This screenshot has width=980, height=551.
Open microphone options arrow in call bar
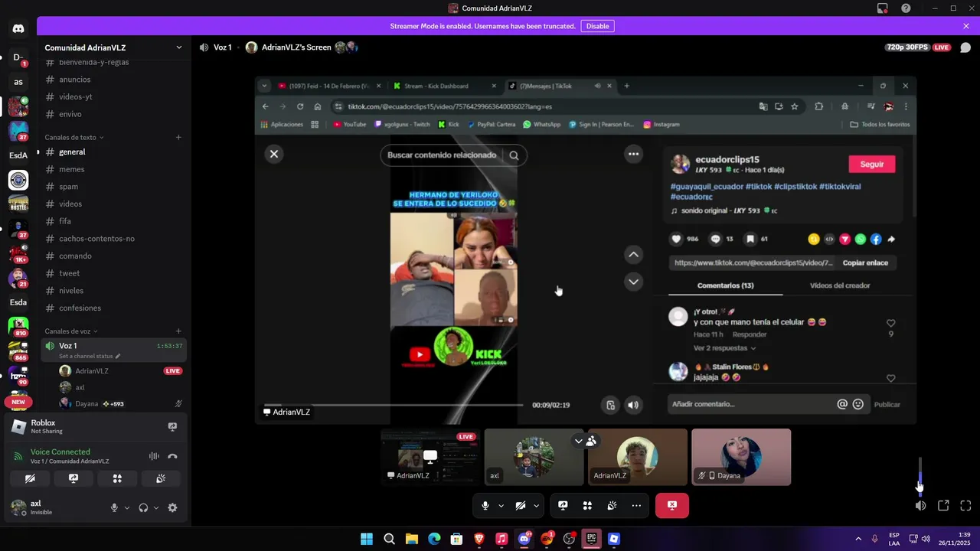[x=501, y=505]
